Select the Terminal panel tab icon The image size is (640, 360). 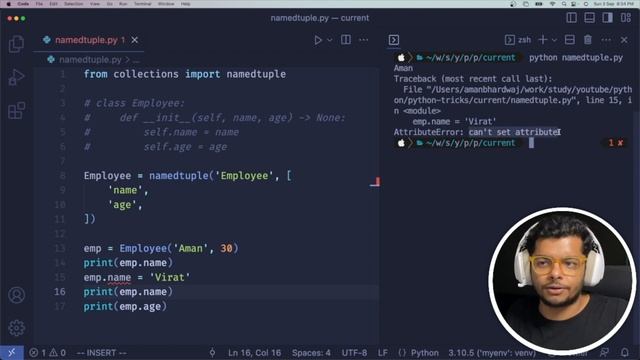[394, 40]
